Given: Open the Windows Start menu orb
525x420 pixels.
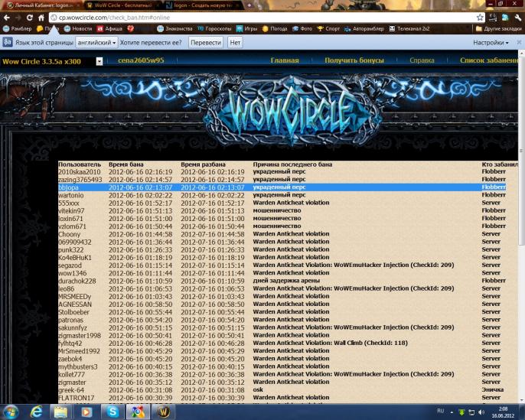Looking at the screenshot, I should click(10, 411).
